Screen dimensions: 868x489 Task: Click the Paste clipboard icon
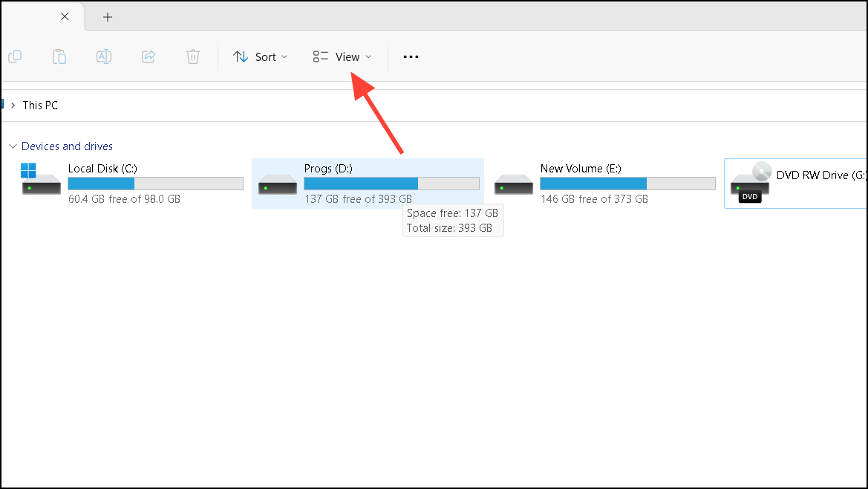[x=59, y=56]
